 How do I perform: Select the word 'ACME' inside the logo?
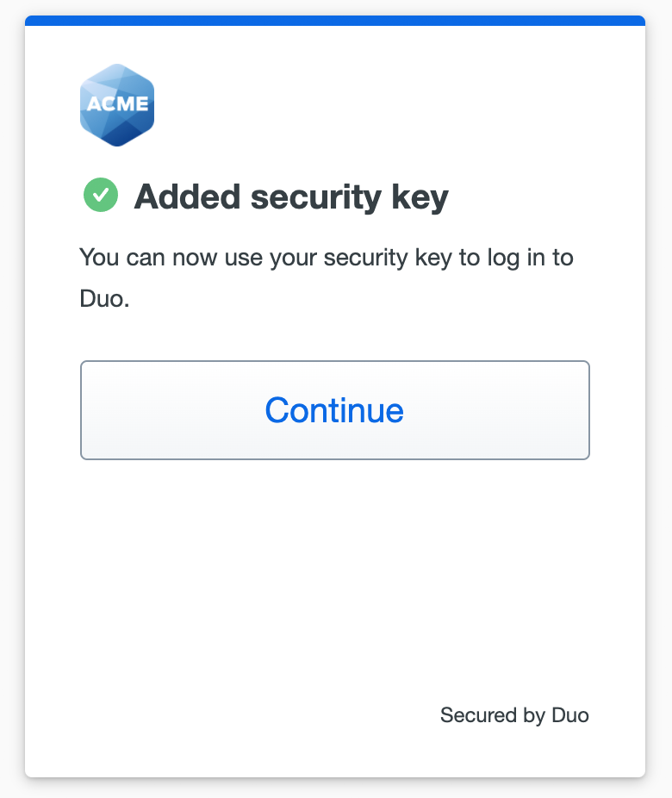tap(116, 103)
